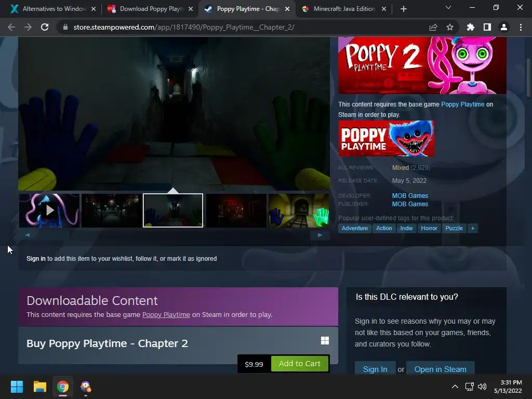
Task: Open the Poppy Playtime base game banner
Action: pos(386,138)
